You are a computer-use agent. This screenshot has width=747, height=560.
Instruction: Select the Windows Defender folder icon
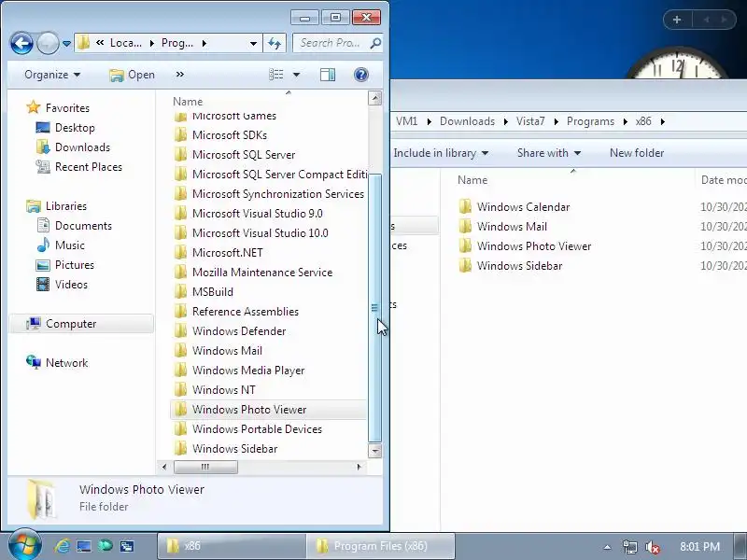[x=180, y=331]
